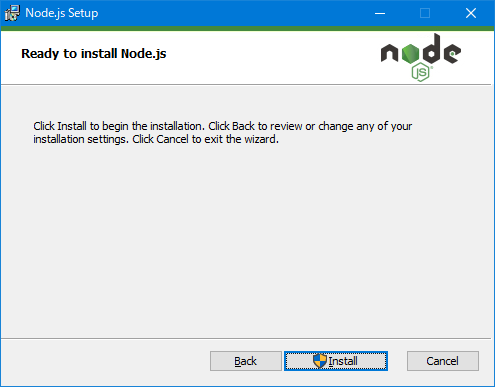Click the separator line above the buttons
Viewport: 495px width, 387px height.
pyautogui.click(x=246, y=339)
